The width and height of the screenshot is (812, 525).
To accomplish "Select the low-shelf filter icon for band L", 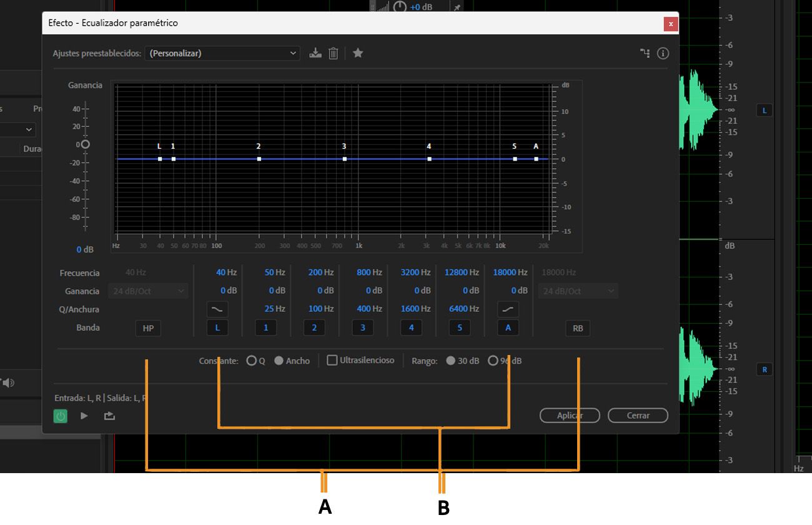I will point(217,309).
